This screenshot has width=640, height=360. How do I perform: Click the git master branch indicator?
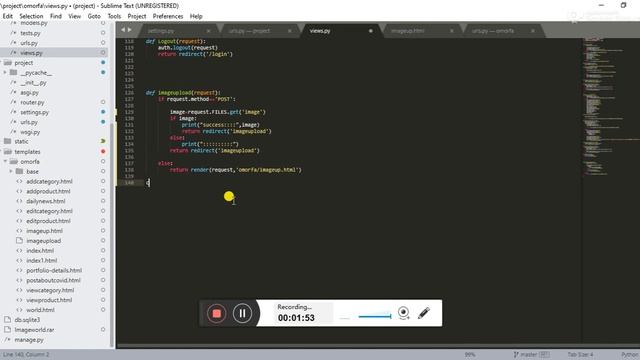click(x=531, y=354)
